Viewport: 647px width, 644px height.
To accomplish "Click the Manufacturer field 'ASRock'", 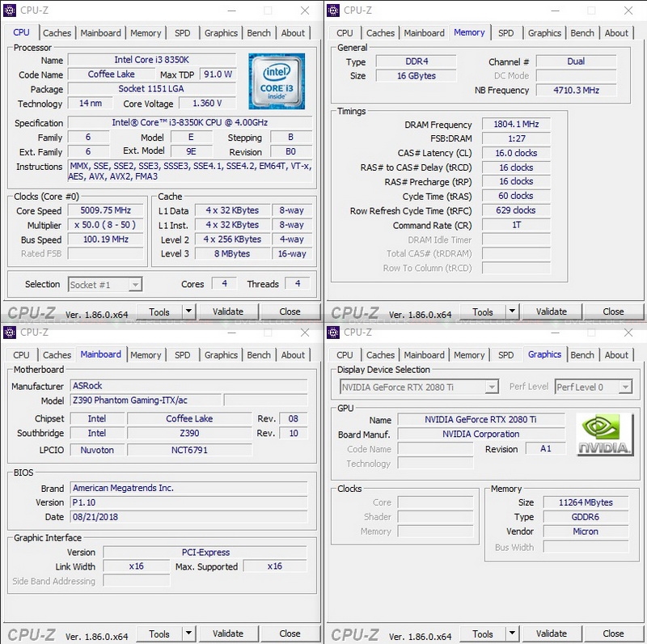I will click(188, 386).
